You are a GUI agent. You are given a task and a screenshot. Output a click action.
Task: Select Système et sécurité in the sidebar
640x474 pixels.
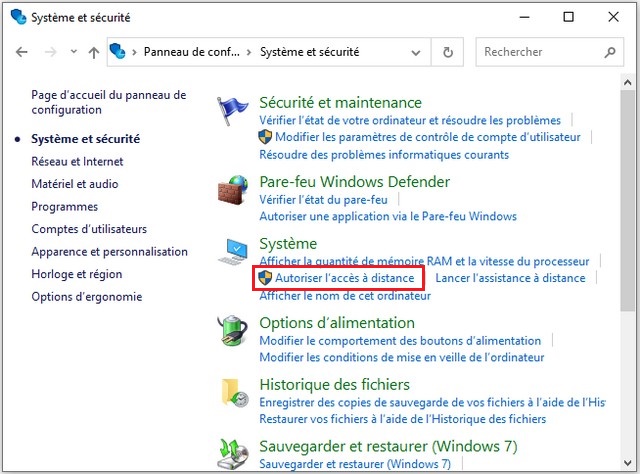pos(86,139)
